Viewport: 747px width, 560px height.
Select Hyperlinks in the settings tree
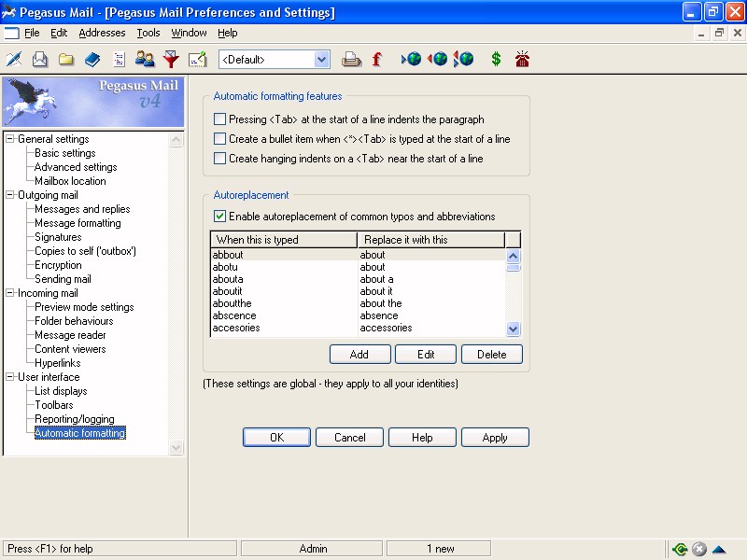pyautogui.click(x=58, y=363)
